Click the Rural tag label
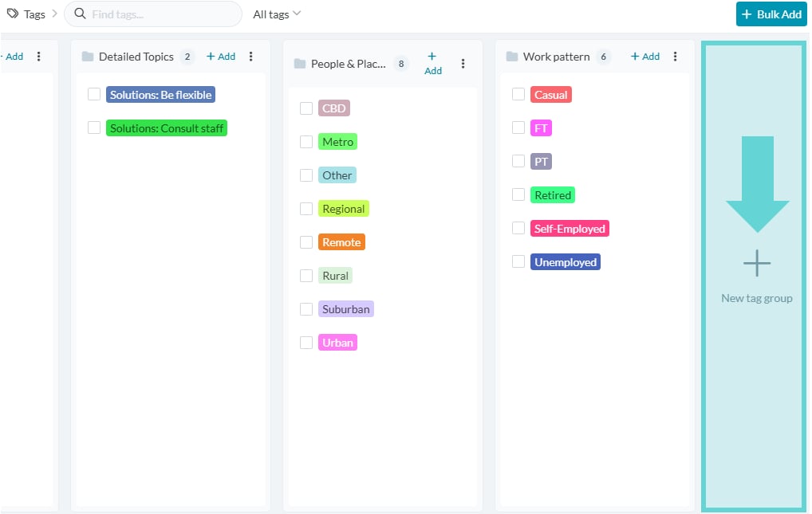 pos(336,276)
